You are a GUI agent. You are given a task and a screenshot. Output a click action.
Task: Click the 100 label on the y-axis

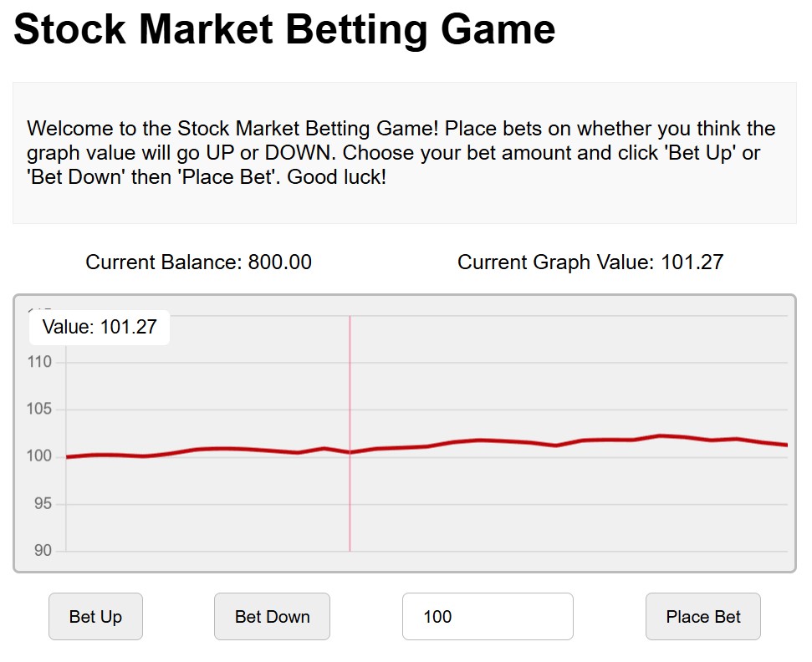click(41, 456)
